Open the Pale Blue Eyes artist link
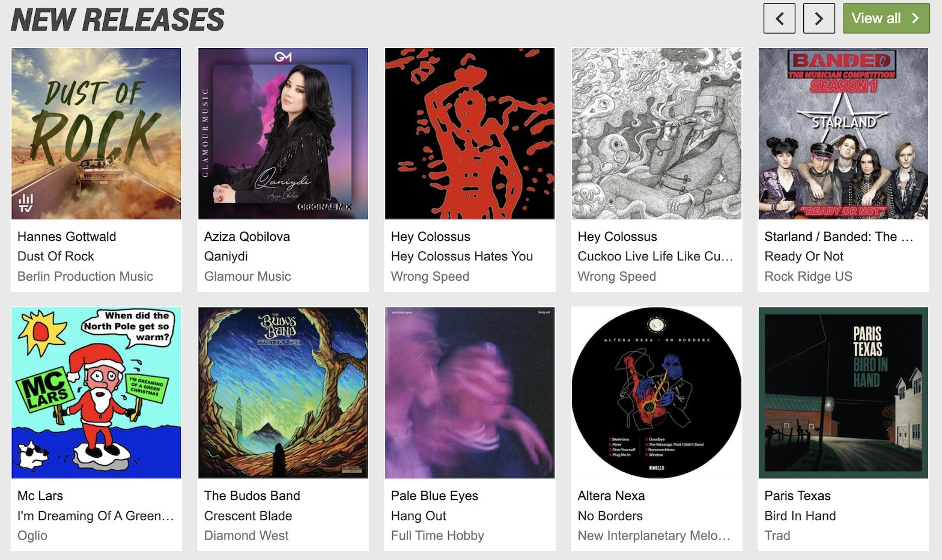This screenshot has width=942, height=560. click(434, 496)
